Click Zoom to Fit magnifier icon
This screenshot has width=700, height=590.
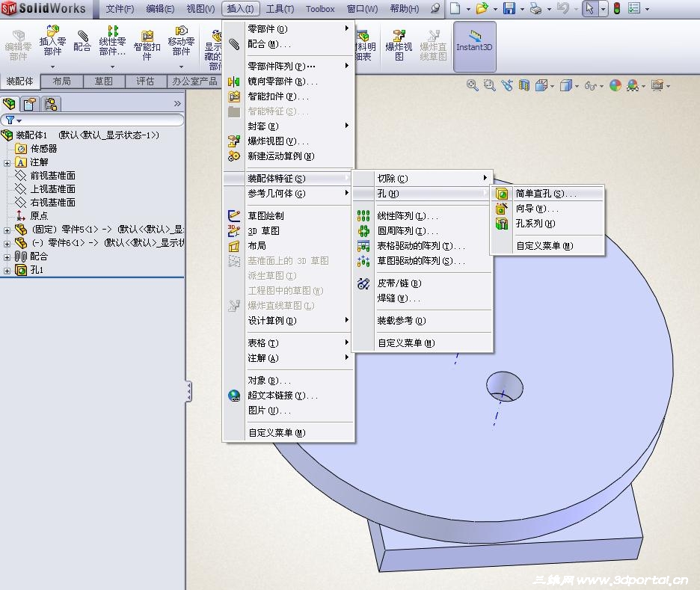473,85
